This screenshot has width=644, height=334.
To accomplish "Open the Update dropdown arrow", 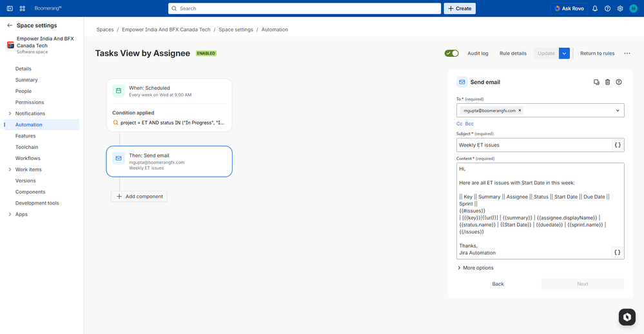I will (564, 54).
